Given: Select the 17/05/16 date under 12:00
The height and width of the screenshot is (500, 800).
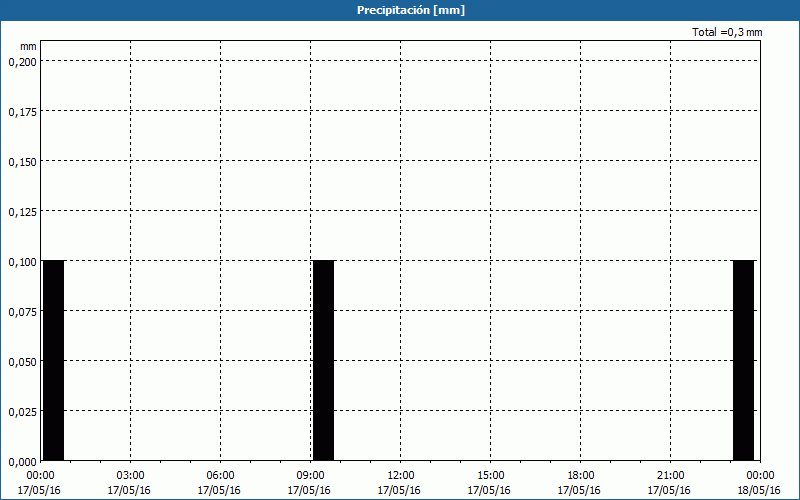Looking at the screenshot, I should click(x=399, y=490).
